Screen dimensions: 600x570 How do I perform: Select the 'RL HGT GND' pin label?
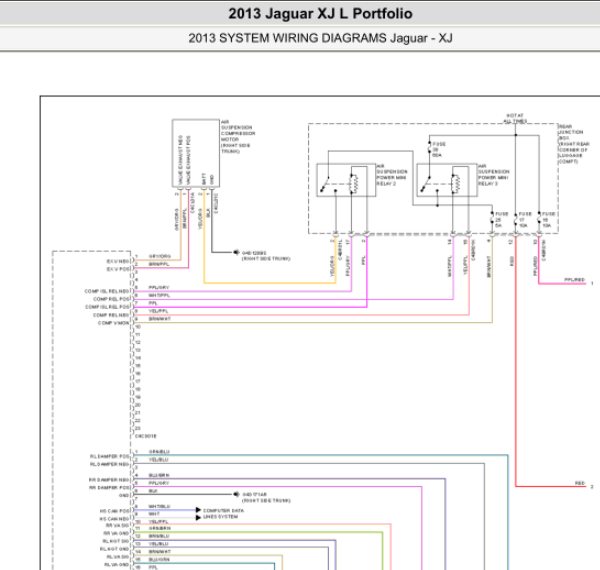(x=115, y=549)
